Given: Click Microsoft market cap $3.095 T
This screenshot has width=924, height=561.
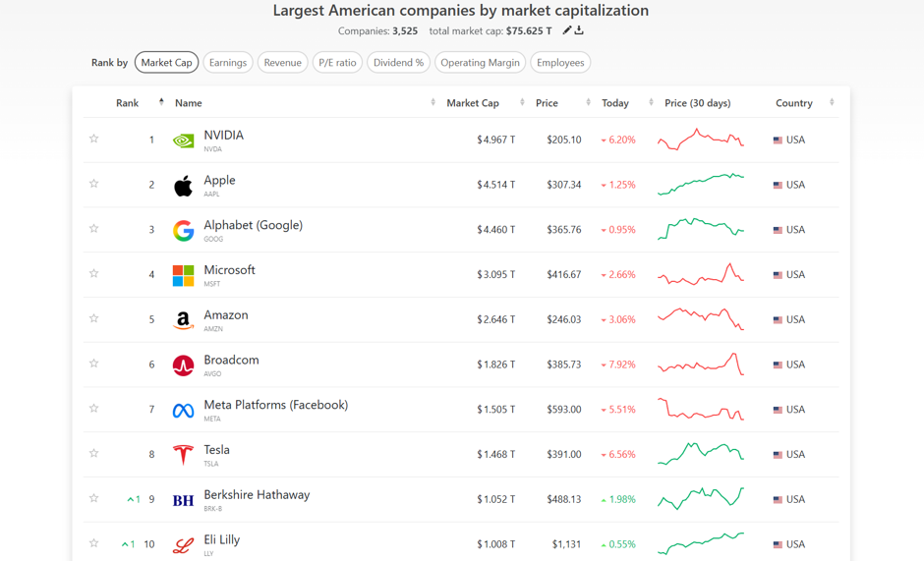Looking at the screenshot, I should (x=496, y=275).
